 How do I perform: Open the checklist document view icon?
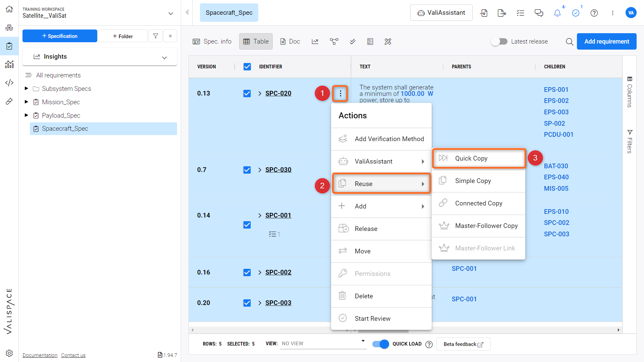370,42
